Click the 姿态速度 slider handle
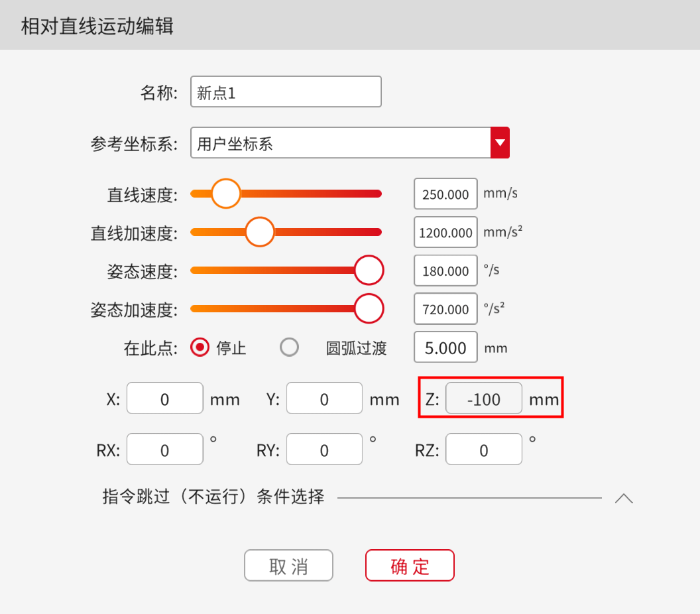This screenshot has height=614, width=700. coord(369,271)
